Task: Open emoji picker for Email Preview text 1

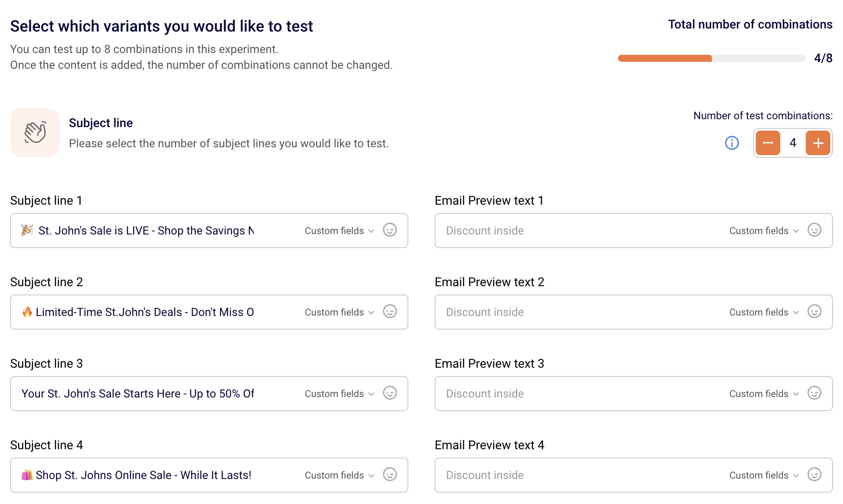Action: [814, 230]
